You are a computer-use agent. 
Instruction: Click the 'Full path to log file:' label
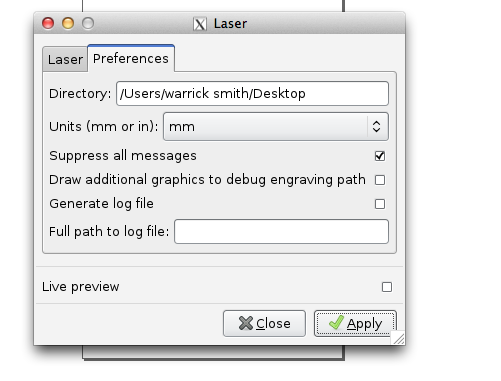tap(109, 231)
